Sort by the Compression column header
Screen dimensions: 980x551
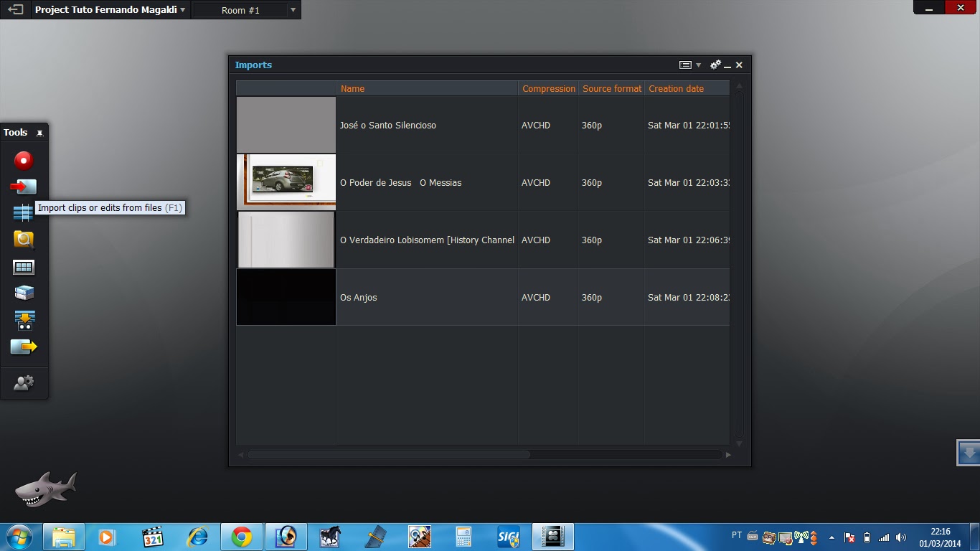point(549,89)
